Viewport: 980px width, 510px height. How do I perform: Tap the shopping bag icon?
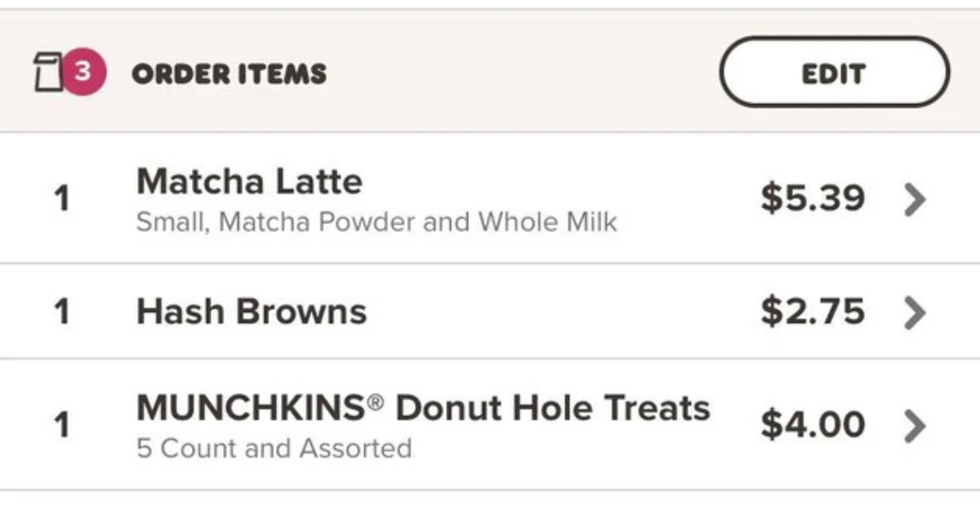(49, 74)
